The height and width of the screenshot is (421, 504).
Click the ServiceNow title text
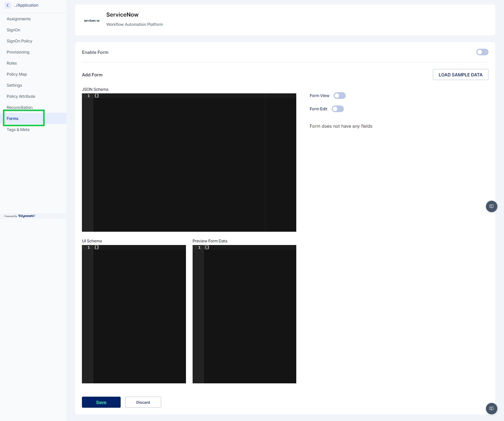point(122,15)
